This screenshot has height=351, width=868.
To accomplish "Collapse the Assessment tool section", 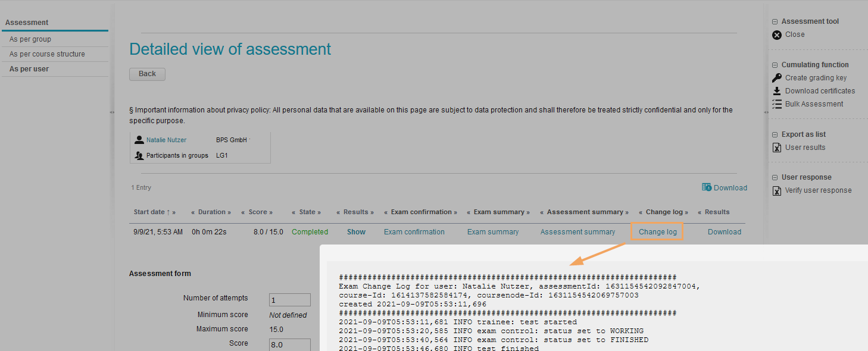I will (775, 22).
